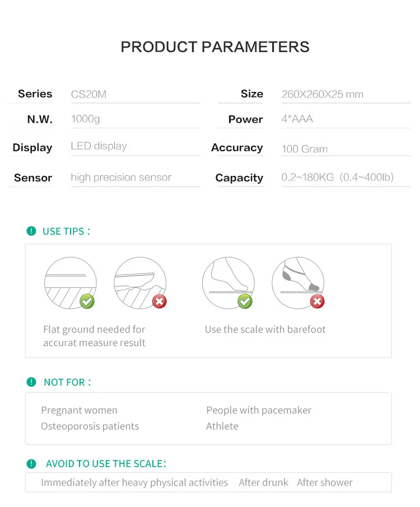Screen dimensions: 420x507
Task: Click the LED display value
Action: pos(99,146)
